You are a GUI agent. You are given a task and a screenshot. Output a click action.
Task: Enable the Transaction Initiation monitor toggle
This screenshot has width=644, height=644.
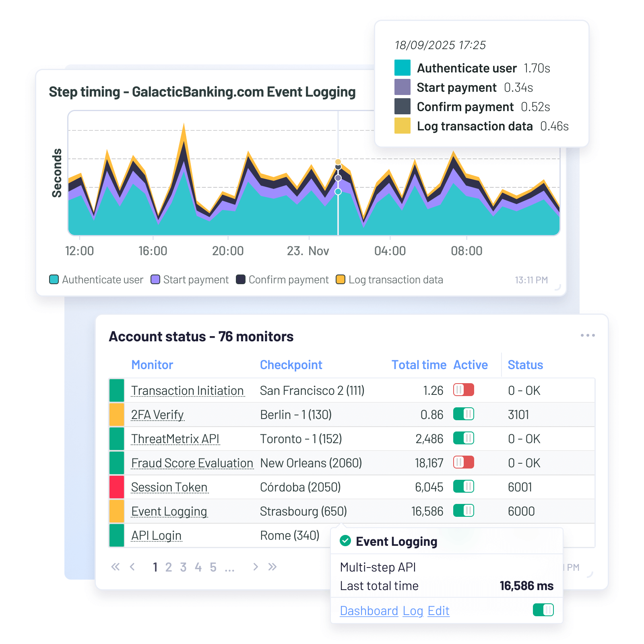463,390
